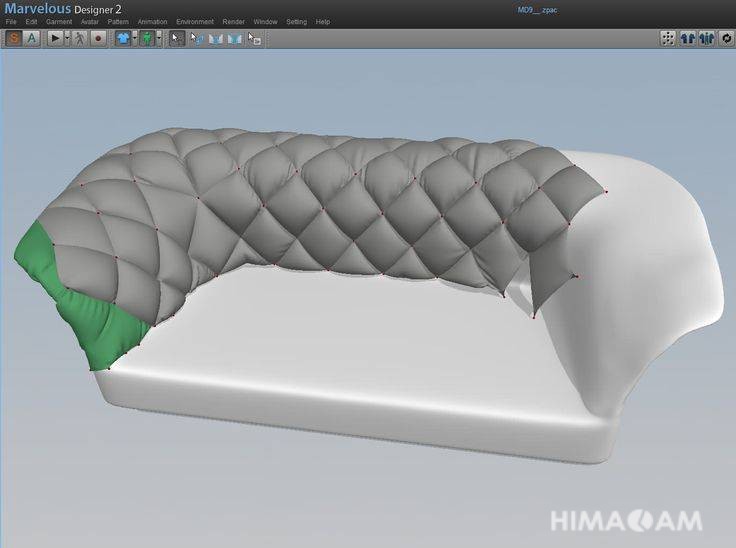Open the Avatar menu
736x548 pixels.
tap(90, 22)
